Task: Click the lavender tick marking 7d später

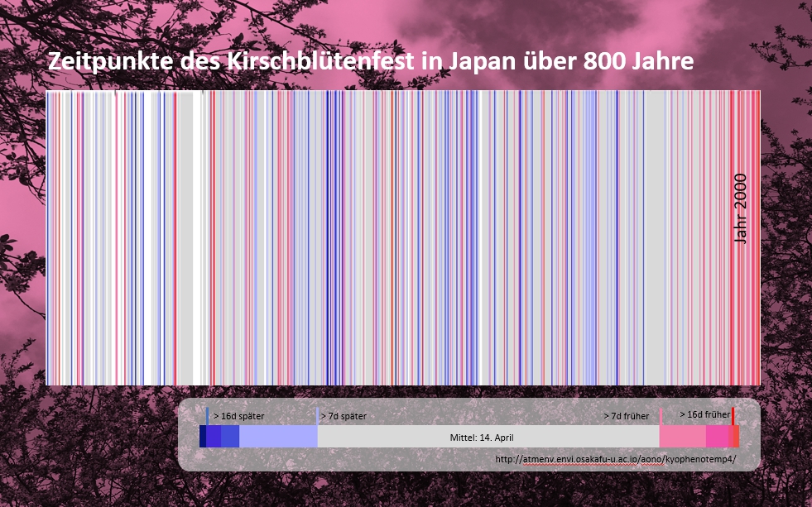Action: (x=318, y=417)
